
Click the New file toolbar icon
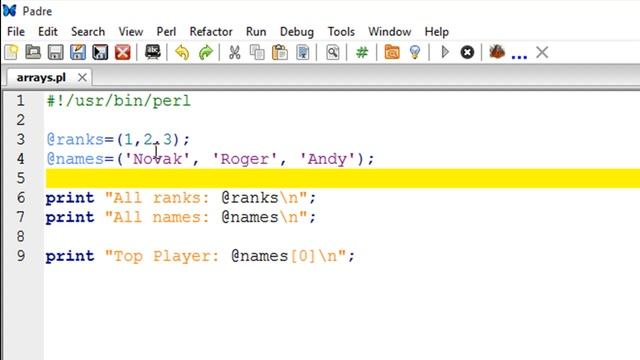pyautogui.click(x=11, y=53)
